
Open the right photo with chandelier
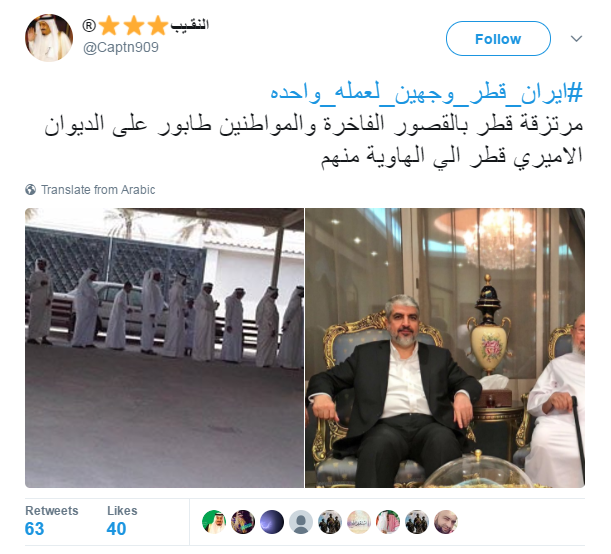(445, 348)
